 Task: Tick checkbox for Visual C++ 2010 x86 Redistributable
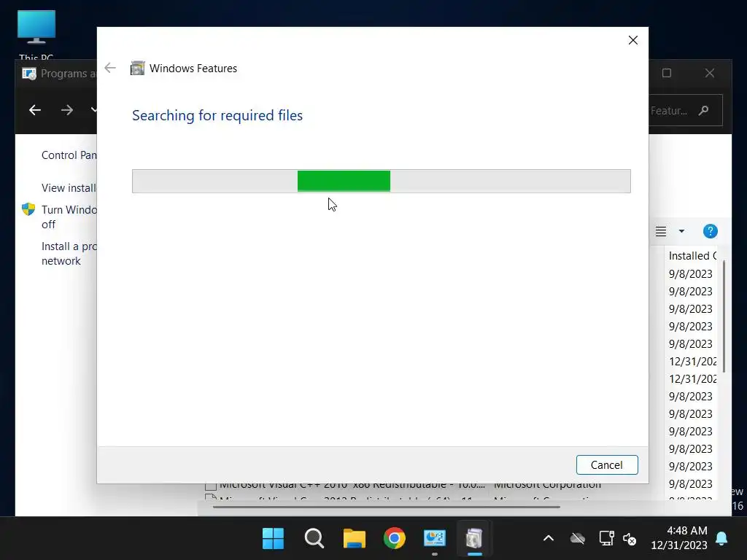[x=211, y=486]
